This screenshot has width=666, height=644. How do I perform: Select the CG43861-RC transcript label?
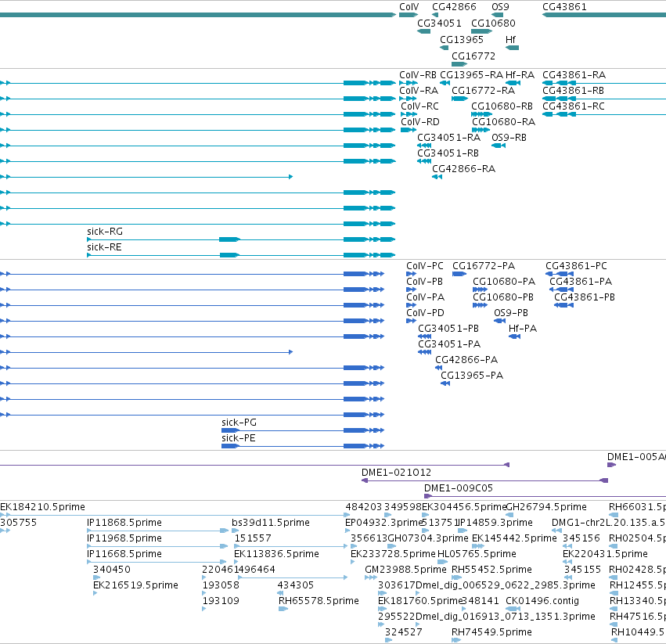pos(574,106)
